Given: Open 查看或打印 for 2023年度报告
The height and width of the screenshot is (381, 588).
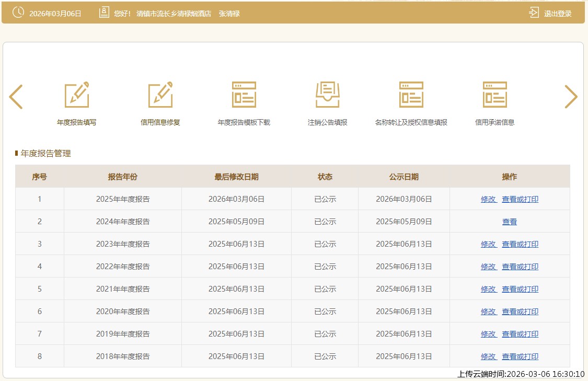Looking at the screenshot, I should tap(520, 244).
